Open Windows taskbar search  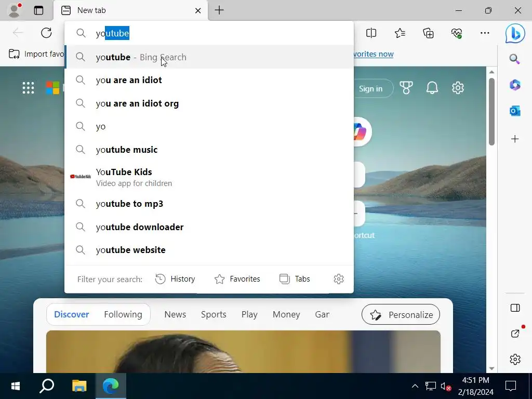[x=47, y=386]
